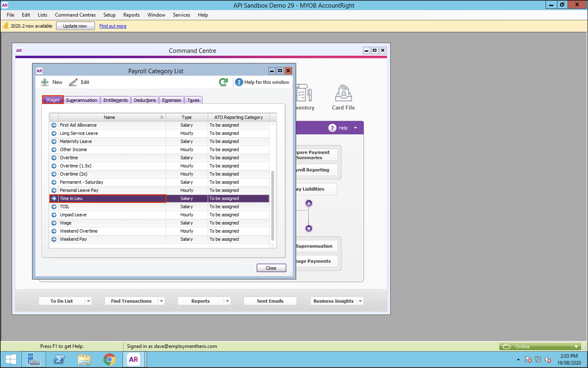The width and height of the screenshot is (588, 368).
Task: Click the payroll list vertical scrollbar
Action: pyautogui.click(x=272, y=206)
